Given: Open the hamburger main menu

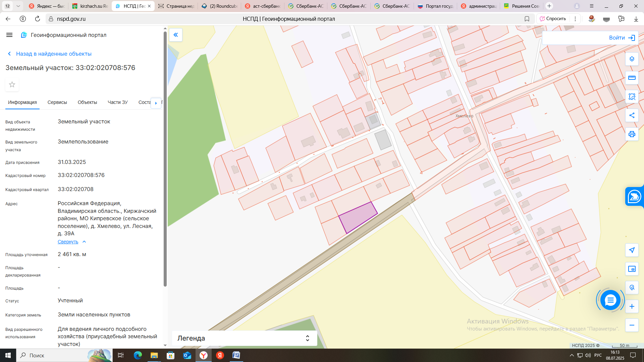Looking at the screenshot, I should pyautogui.click(x=9, y=35).
